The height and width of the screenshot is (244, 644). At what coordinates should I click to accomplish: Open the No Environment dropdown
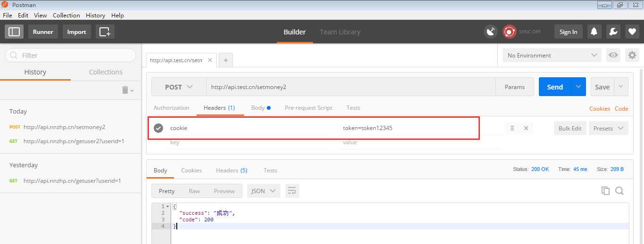point(552,55)
